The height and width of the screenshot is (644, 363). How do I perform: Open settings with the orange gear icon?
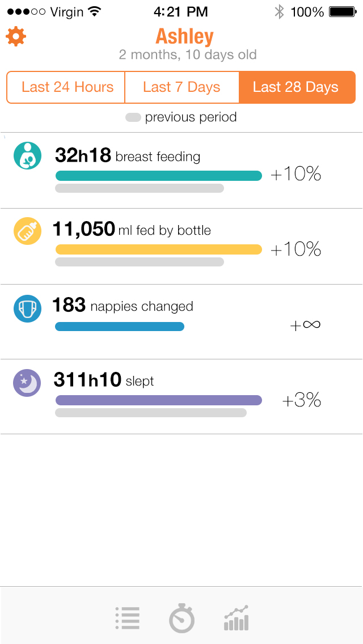(x=16, y=37)
